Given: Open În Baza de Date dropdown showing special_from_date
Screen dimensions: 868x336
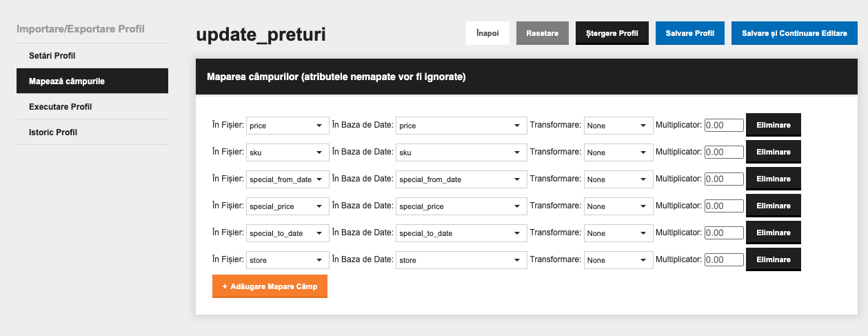Looking at the screenshot, I should pyautogui.click(x=461, y=179).
